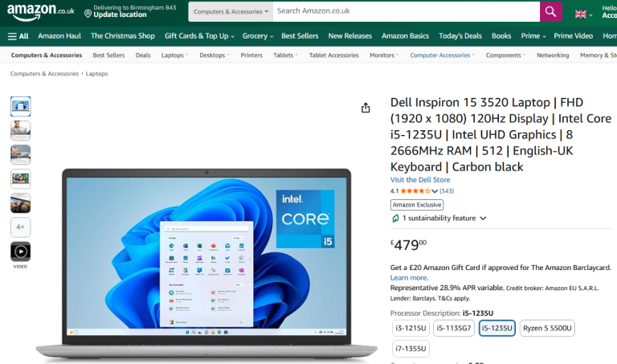Open the 343 reviews link

click(447, 191)
